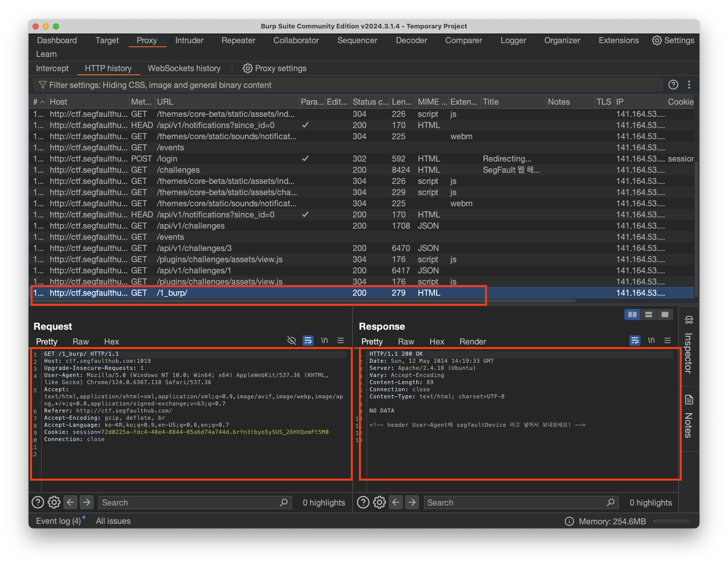Screen dimensions: 728x566
Task: Open the Learn tab
Action: click(x=46, y=54)
